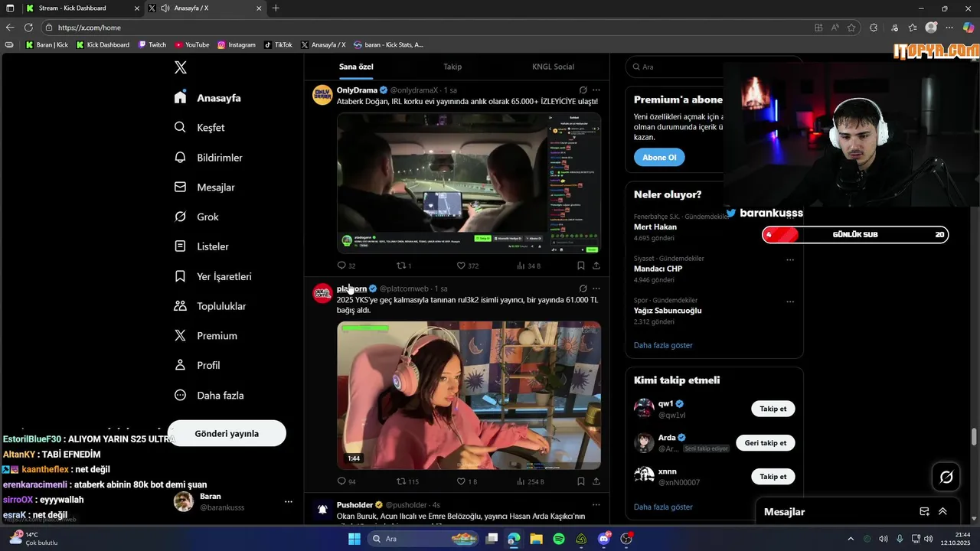Open more options for Mandacı CHP trend
This screenshot has width=980, height=551.
(790, 260)
